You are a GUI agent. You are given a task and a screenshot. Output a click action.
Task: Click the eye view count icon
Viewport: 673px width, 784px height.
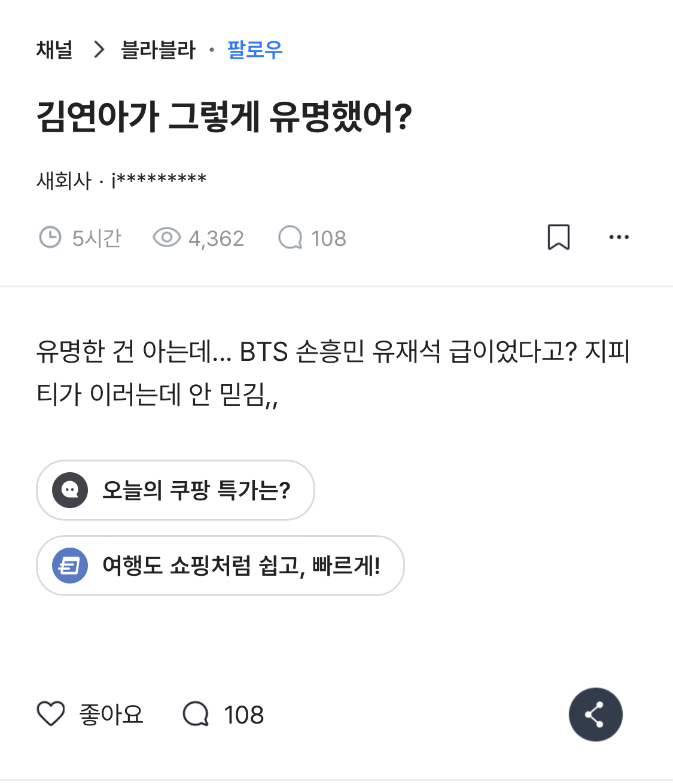coord(166,238)
